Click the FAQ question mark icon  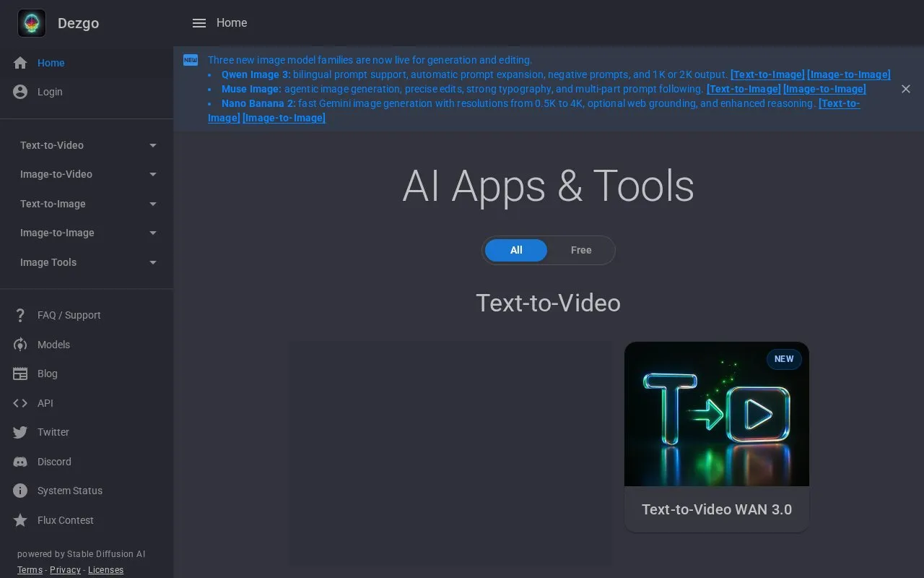point(20,315)
